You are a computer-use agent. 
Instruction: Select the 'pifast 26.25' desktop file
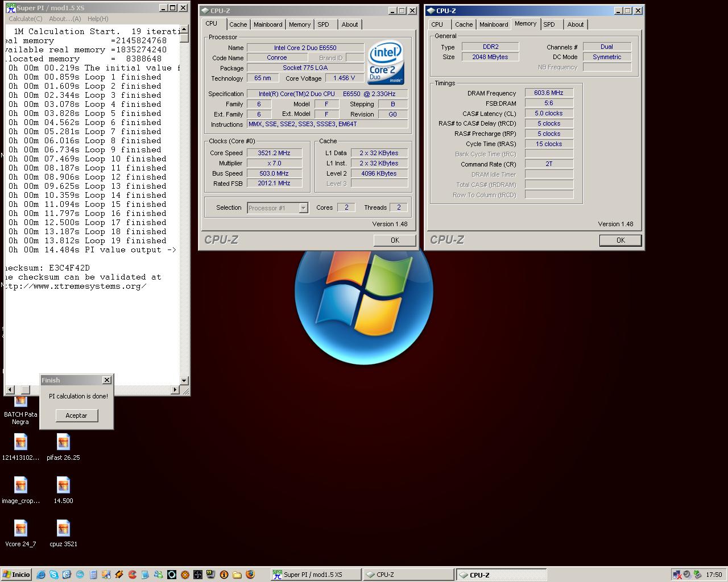point(63,446)
